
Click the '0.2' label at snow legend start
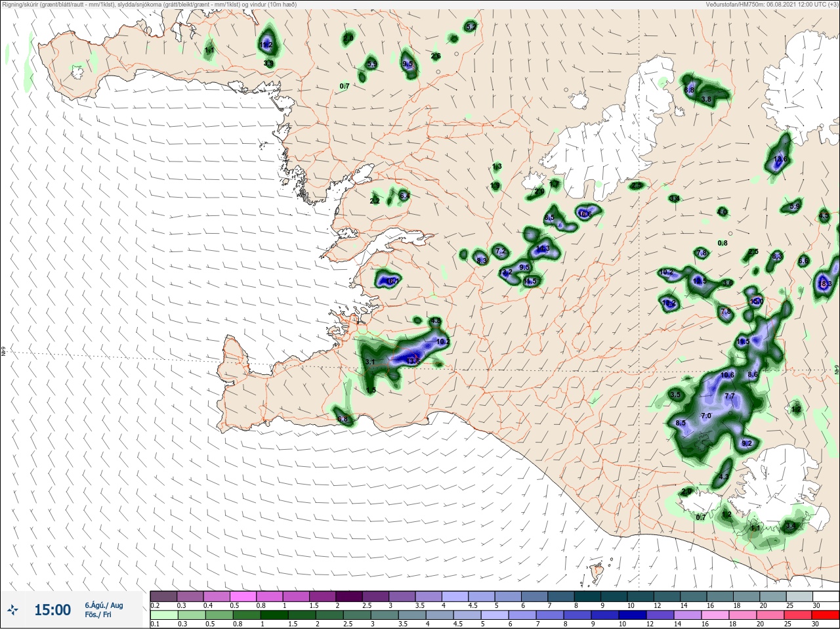tap(154, 605)
